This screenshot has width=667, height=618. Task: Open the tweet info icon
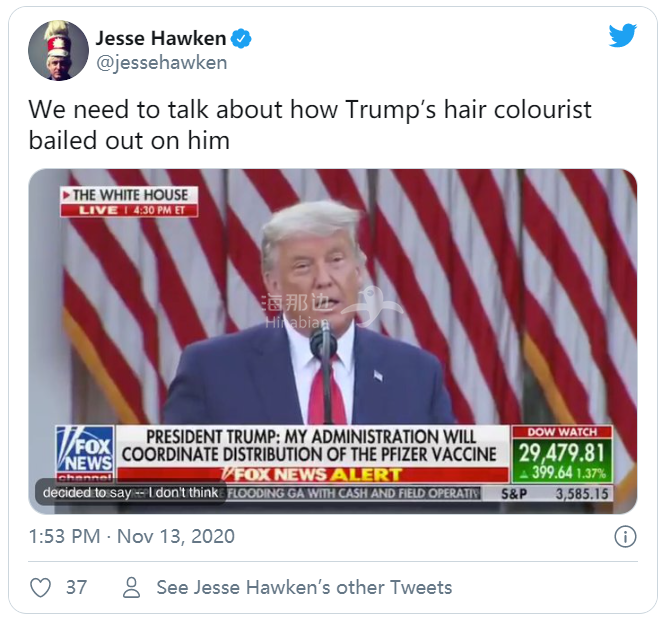[625, 536]
